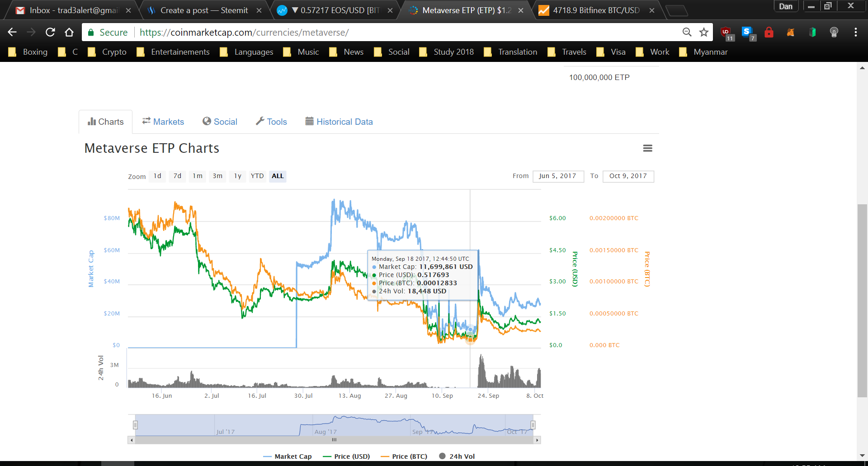Switch to the Steemit Create a post tab
Image resolution: width=868 pixels, height=466 pixels.
204,10
